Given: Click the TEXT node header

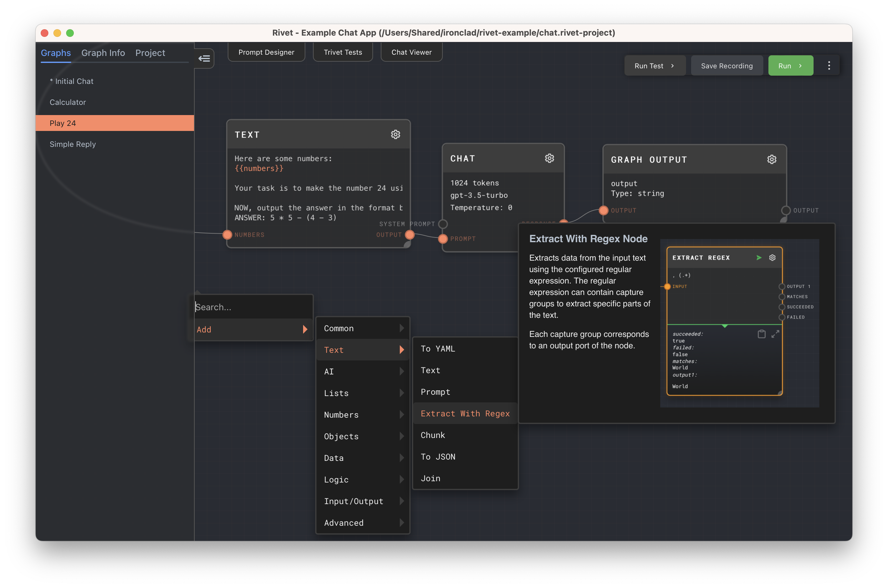Looking at the screenshot, I should pos(318,135).
